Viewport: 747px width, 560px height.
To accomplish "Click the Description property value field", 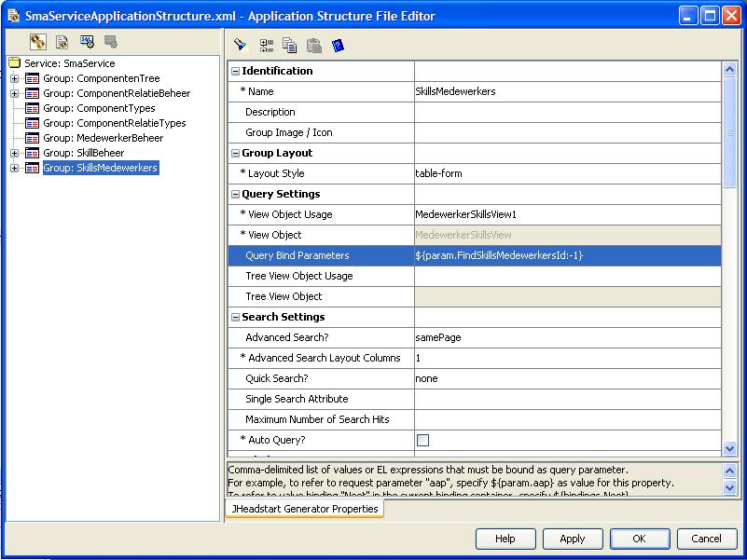I will pyautogui.click(x=567, y=112).
